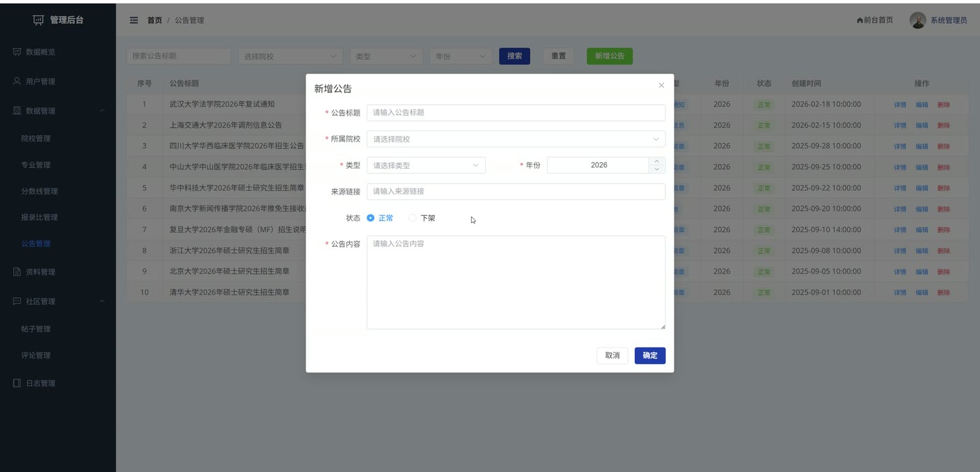Increase 年份 value with up arrow
The width and height of the screenshot is (980, 472).
coord(657,161)
